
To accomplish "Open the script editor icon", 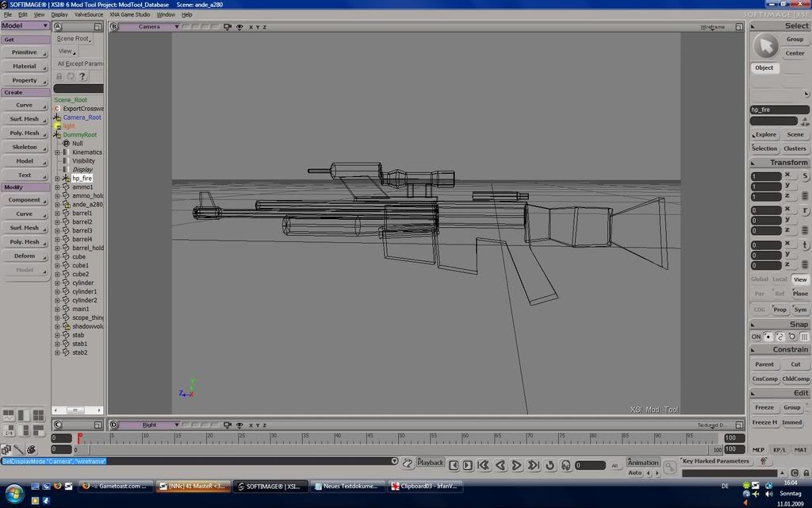I will tap(408, 463).
